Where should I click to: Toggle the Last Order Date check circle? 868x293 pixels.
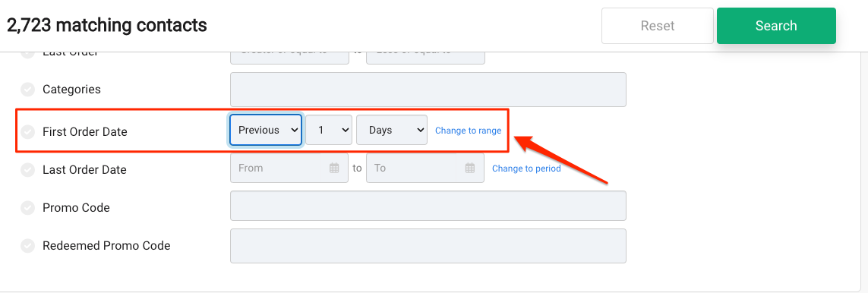[x=27, y=170]
